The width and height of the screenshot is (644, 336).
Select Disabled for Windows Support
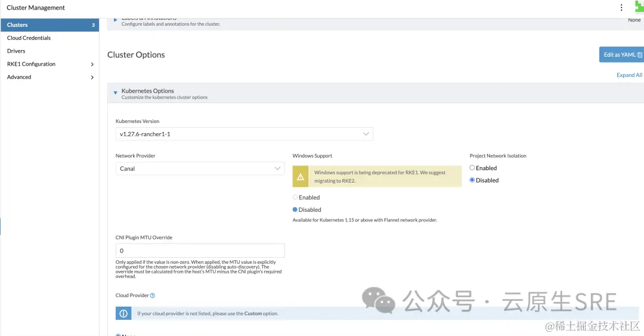tap(295, 209)
